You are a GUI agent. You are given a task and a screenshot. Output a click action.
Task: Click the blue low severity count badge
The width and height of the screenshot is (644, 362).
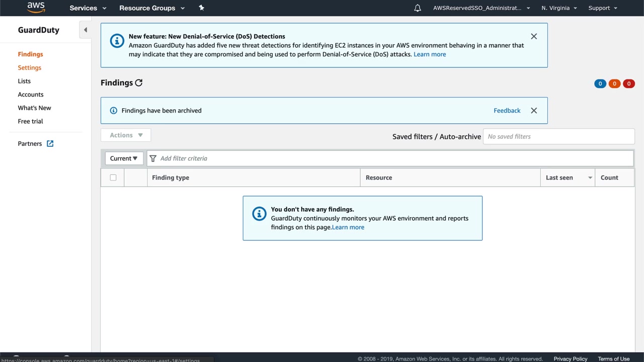tap(600, 84)
